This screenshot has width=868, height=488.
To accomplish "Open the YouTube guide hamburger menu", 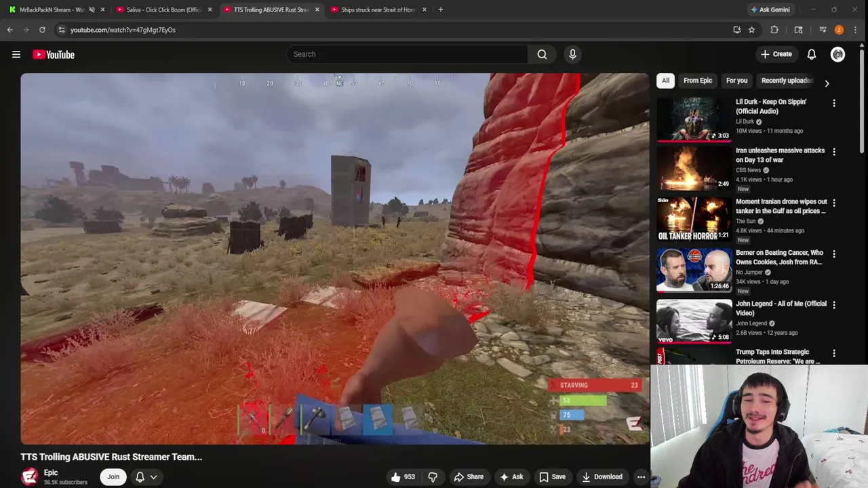I will pyautogui.click(x=16, y=54).
